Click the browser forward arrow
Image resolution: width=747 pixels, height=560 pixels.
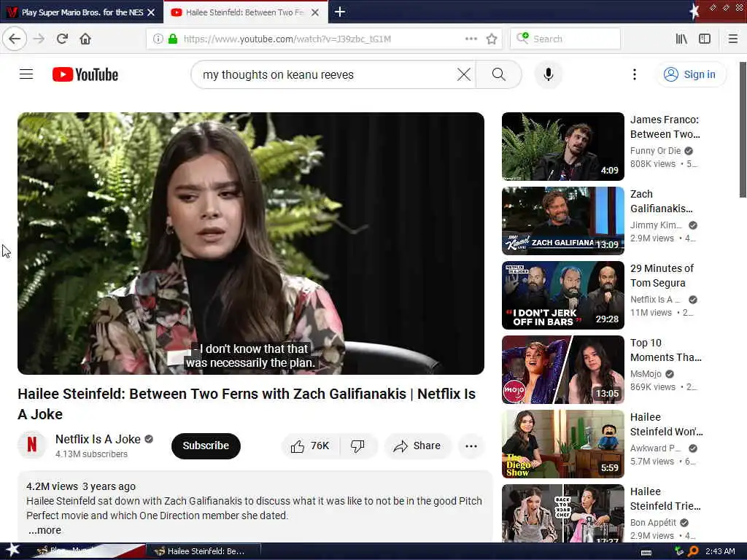point(39,39)
